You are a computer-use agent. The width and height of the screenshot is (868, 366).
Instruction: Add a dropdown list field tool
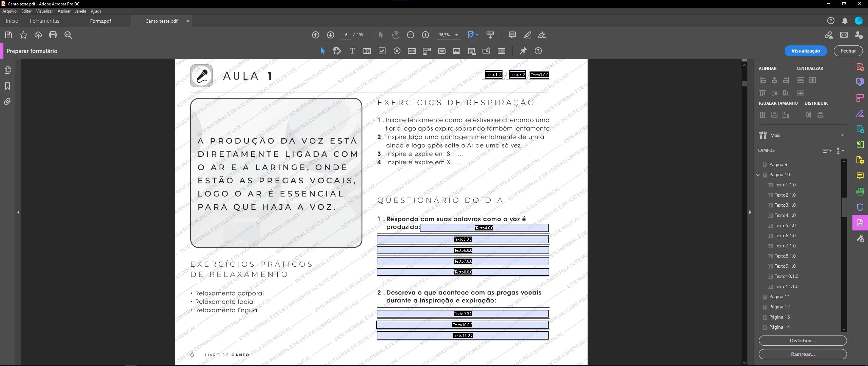coord(427,51)
